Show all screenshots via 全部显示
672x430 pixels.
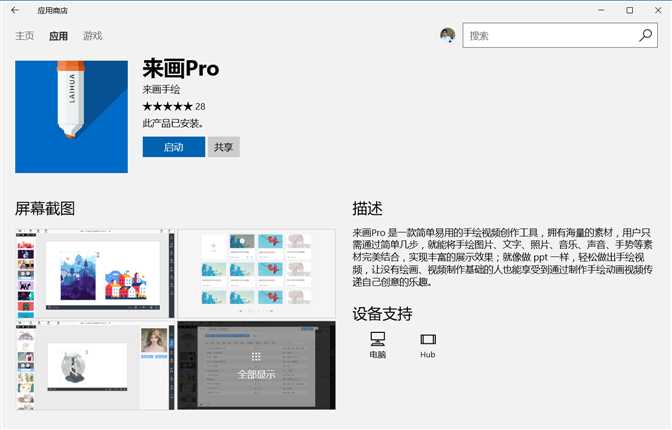click(257, 365)
